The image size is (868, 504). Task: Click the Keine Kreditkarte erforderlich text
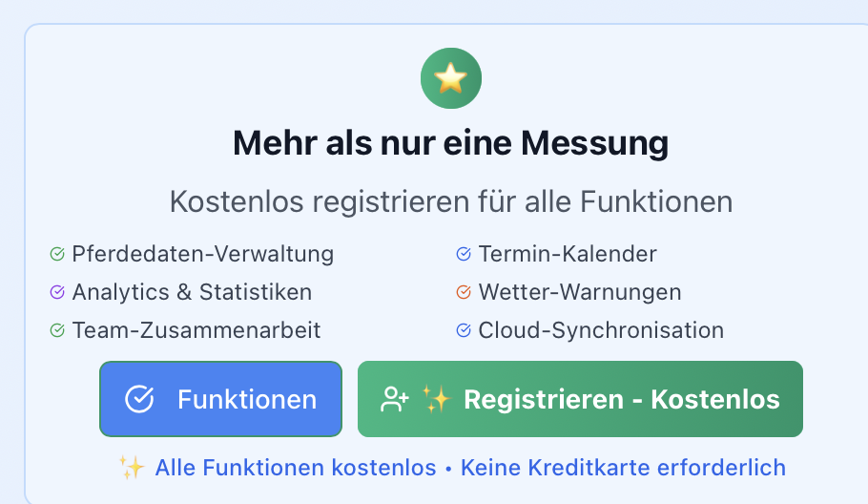point(623,468)
